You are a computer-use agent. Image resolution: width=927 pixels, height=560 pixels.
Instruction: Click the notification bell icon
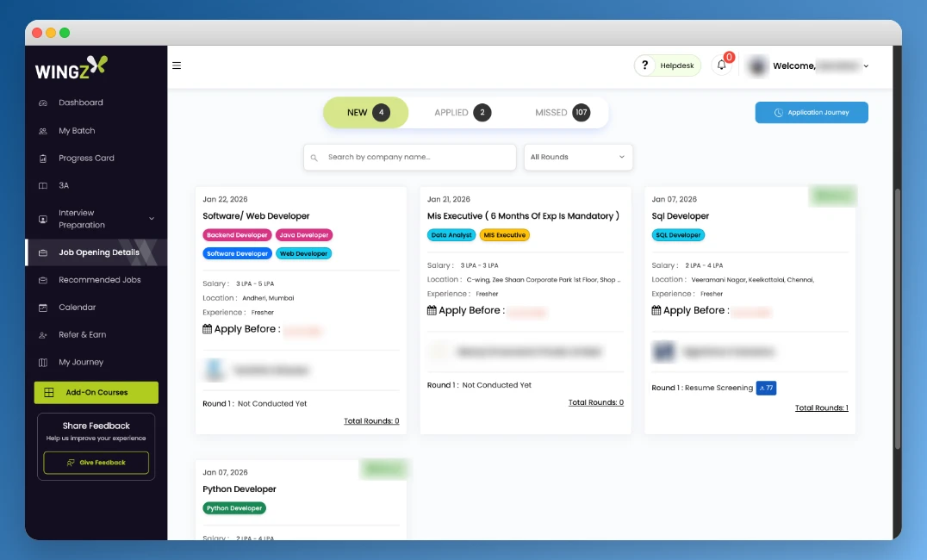722,65
